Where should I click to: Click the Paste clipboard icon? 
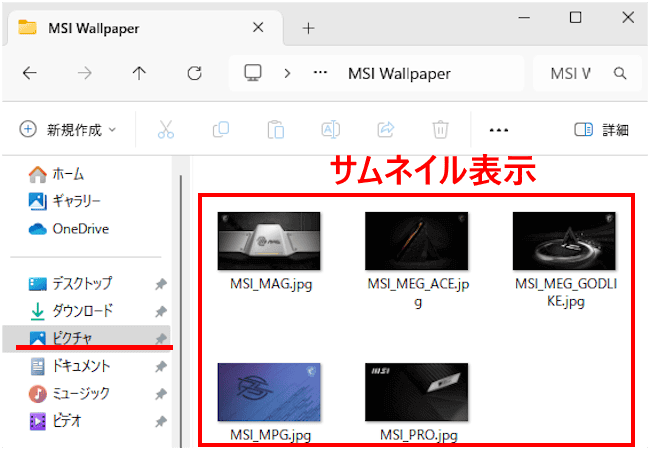(276, 130)
